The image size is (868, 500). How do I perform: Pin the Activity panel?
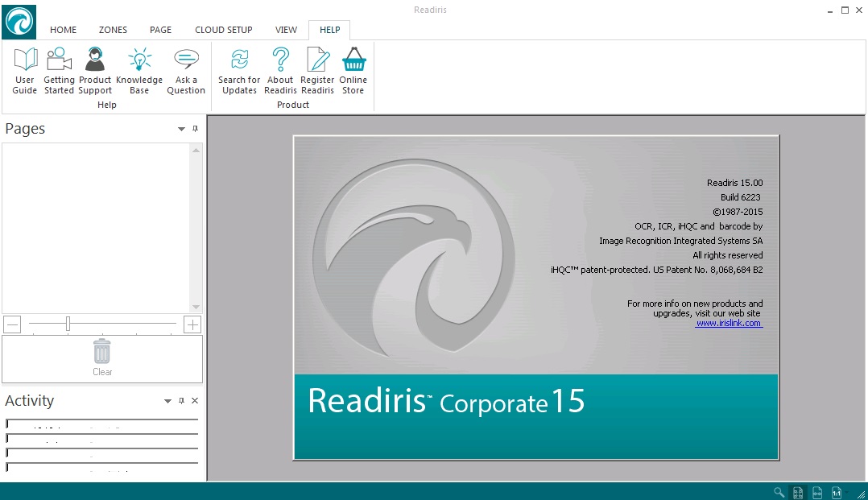181,400
